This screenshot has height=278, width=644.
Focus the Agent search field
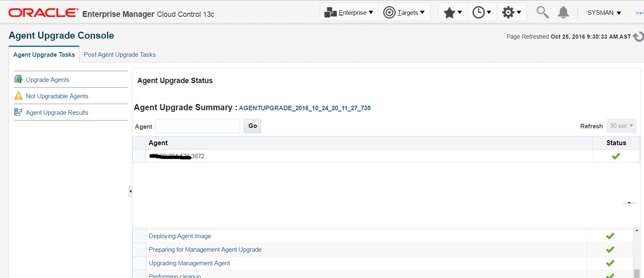pyautogui.click(x=197, y=126)
